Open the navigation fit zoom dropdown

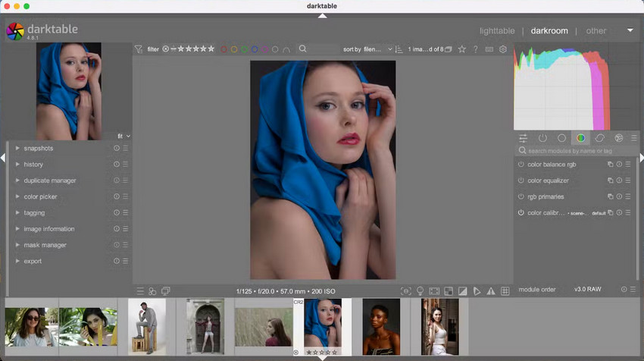pyautogui.click(x=123, y=136)
